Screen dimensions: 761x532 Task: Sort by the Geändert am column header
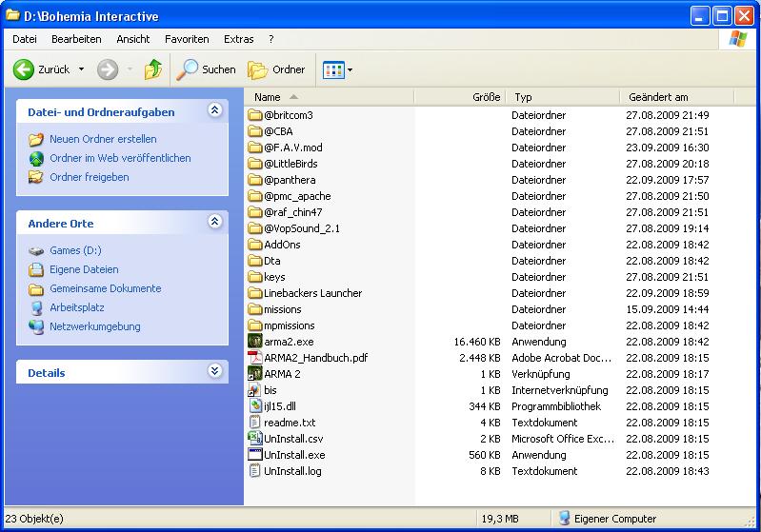pos(677,97)
